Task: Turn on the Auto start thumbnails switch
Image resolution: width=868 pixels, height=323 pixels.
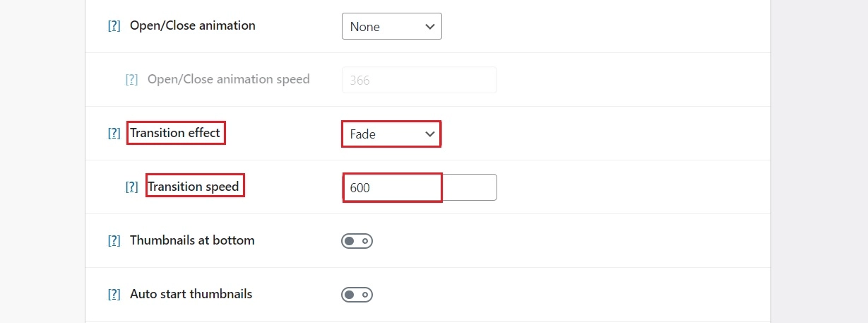Action: click(x=357, y=295)
